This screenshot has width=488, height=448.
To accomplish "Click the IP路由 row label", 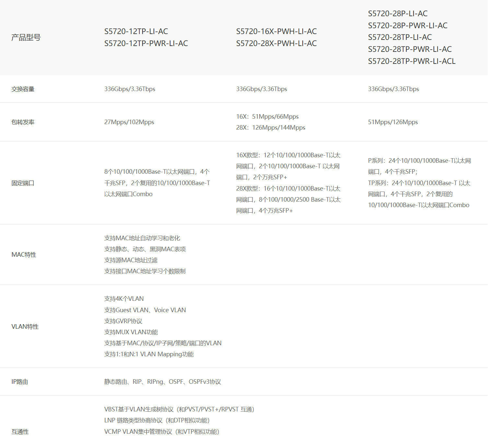I will [x=19, y=382].
